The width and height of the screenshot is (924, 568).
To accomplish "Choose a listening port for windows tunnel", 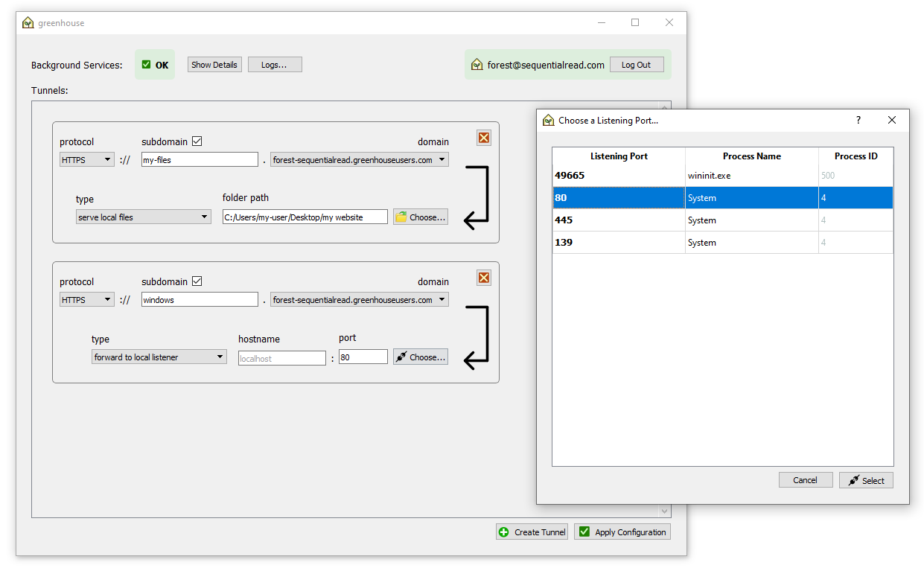I will tap(421, 357).
